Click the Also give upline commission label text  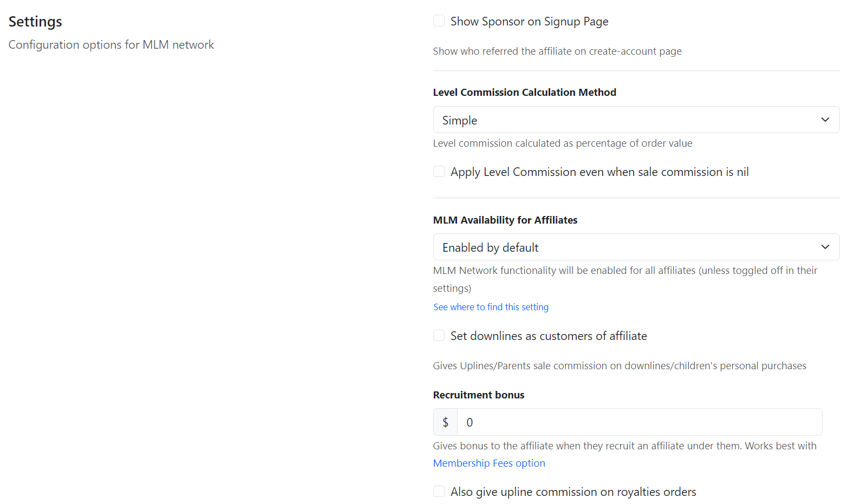[573, 492]
